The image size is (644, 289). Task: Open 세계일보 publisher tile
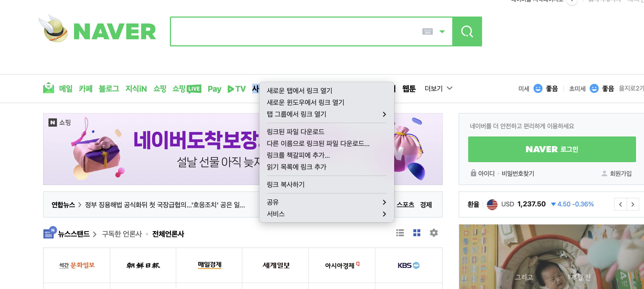(276, 265)
